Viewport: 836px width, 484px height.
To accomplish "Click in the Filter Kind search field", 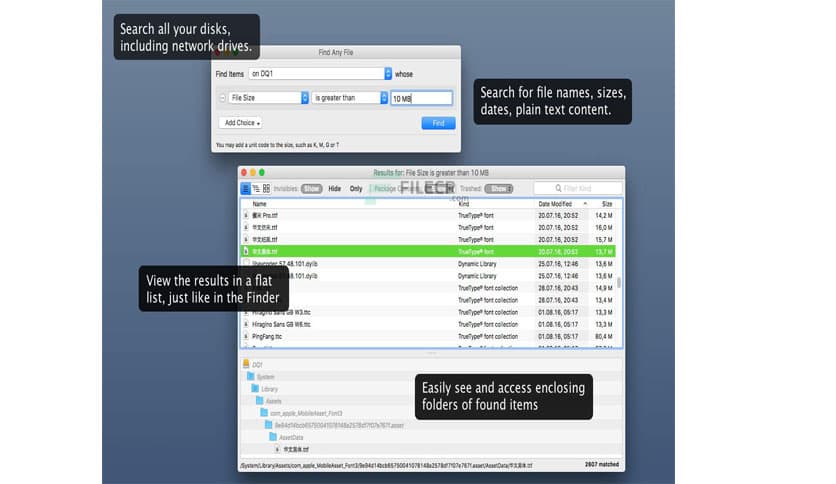I will (578, 188).
